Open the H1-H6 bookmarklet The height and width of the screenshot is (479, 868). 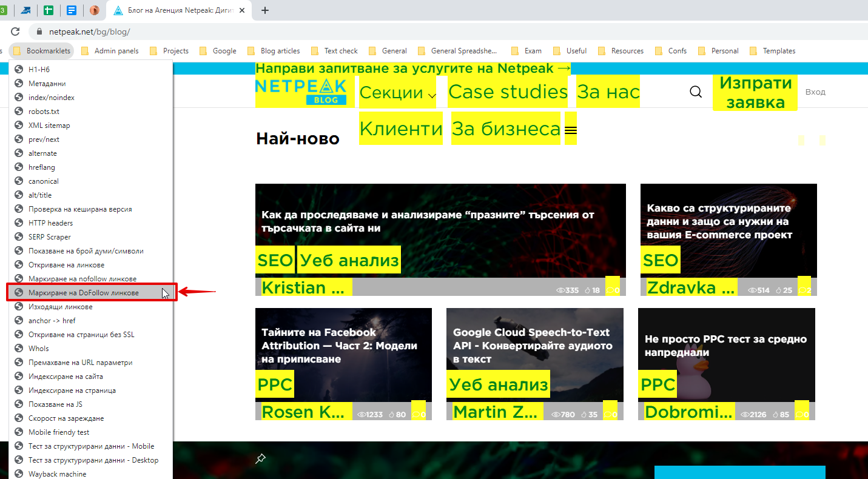coord(91,70)
